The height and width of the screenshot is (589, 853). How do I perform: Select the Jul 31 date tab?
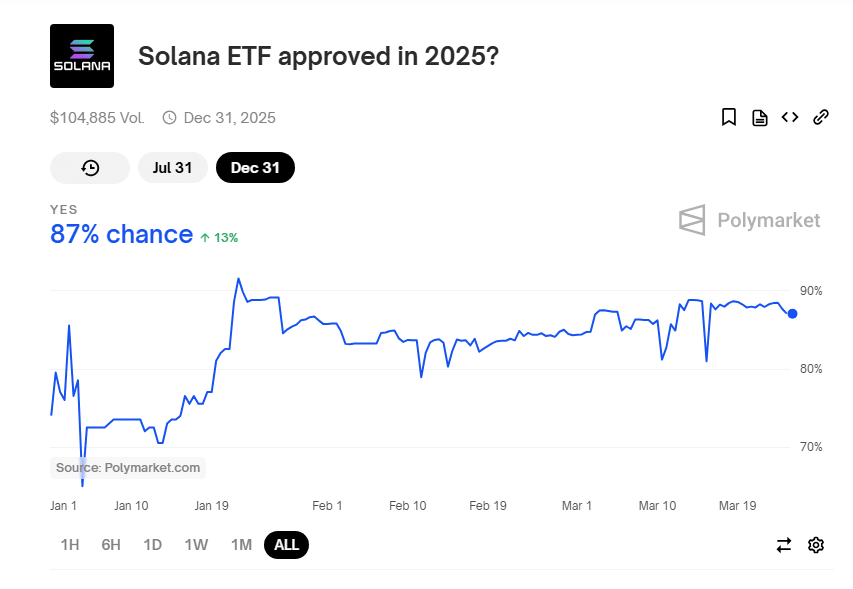(x=172, y=168)
